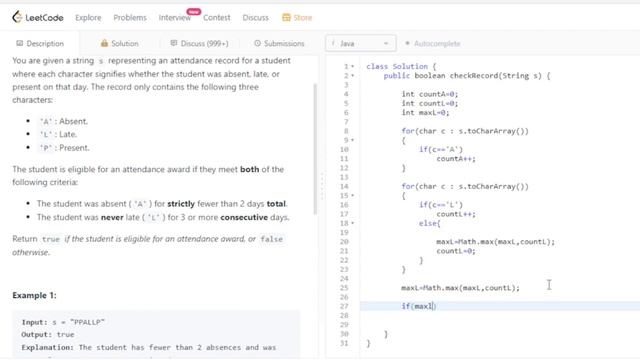Switch to the Description tab
This screenshot has width=640, height=360.
[40, 43]
